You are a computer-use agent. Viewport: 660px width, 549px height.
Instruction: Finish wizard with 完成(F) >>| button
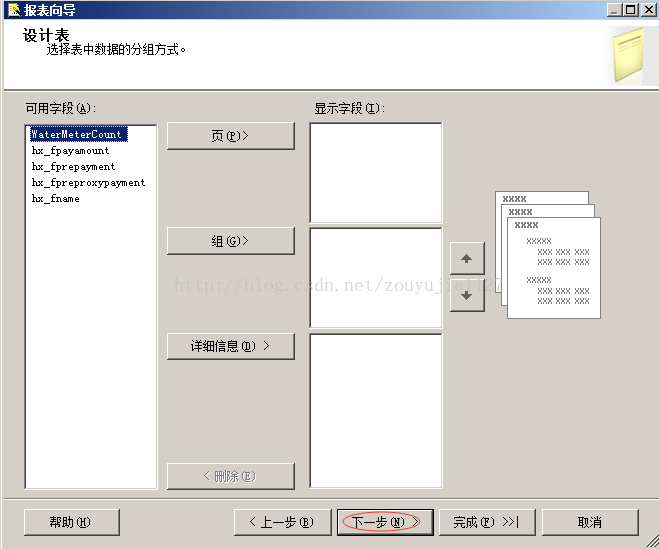tap(487, 522)
